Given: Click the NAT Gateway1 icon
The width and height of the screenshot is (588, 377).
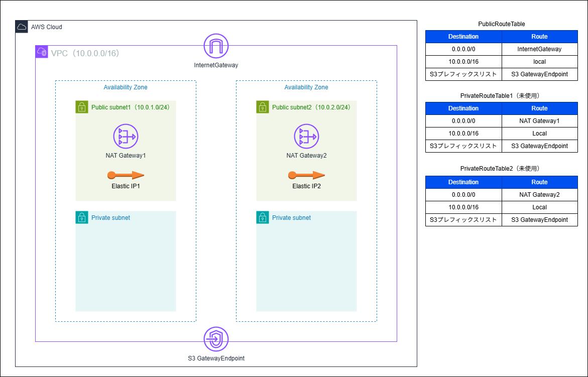Looking at the screenshot, I should [126, 136].
